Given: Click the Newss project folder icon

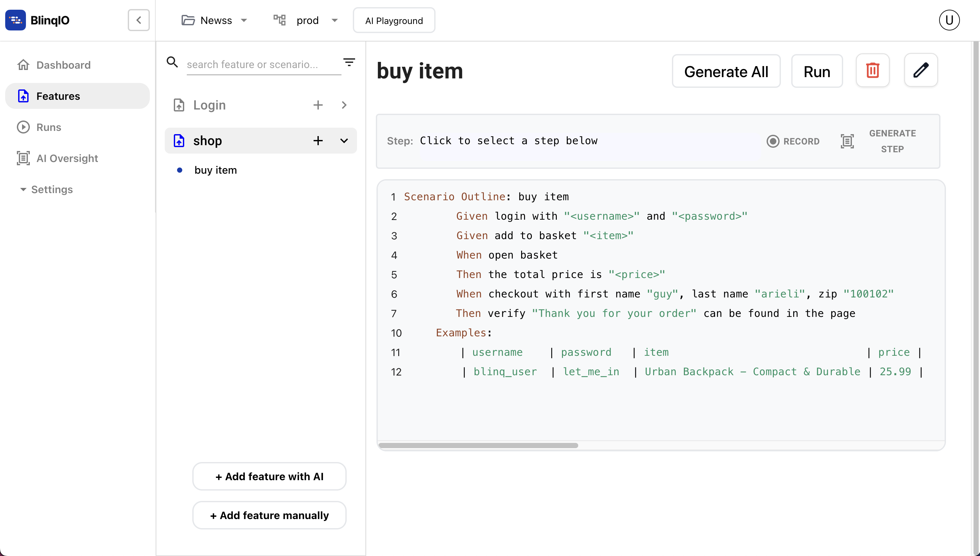Looking at the screenshot, I should tap(188, 20).
